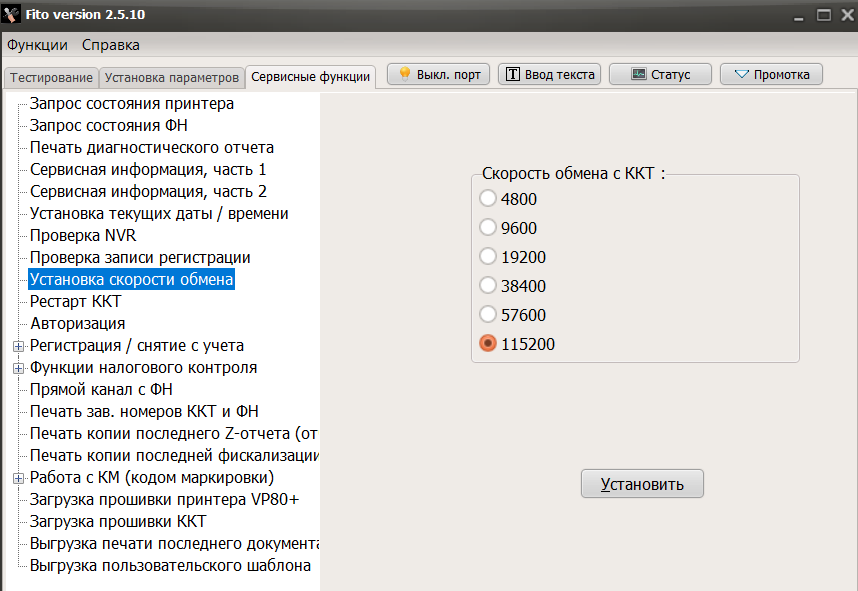Viewport: 858px width, 591px height.
Task: Click the light bulb port toggle icon
Action: 405,75
